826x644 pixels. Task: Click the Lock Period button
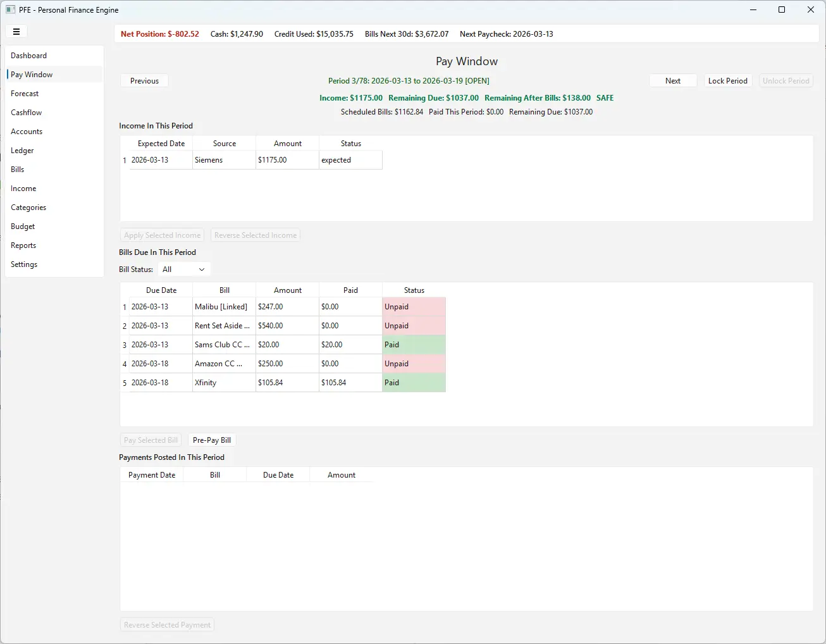pyautogui.click(x=728, y=81)
